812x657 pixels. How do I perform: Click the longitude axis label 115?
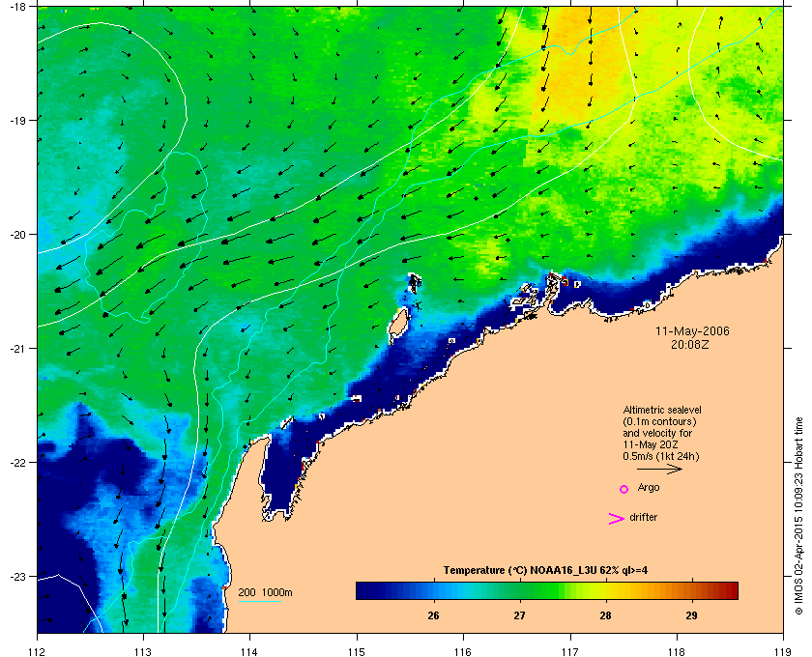coord(357,652)
